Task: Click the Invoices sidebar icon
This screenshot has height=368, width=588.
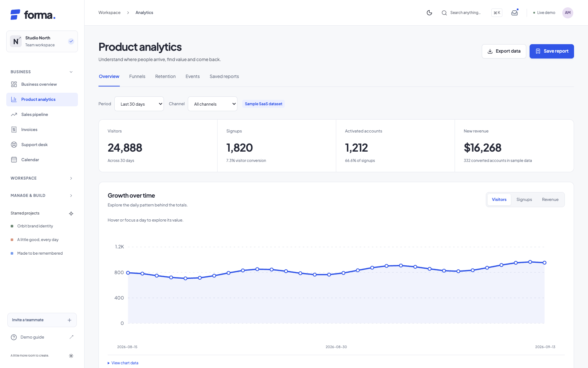Action: point(14,130)
